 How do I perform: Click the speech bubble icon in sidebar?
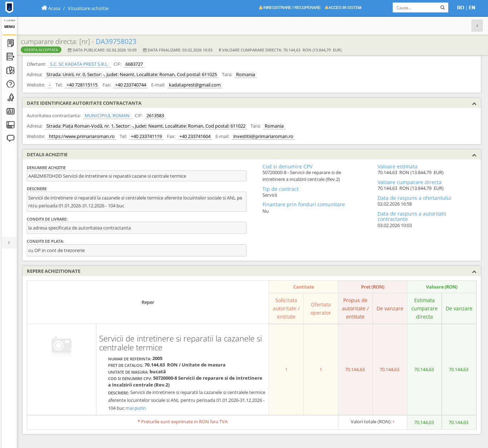point(10,138)
